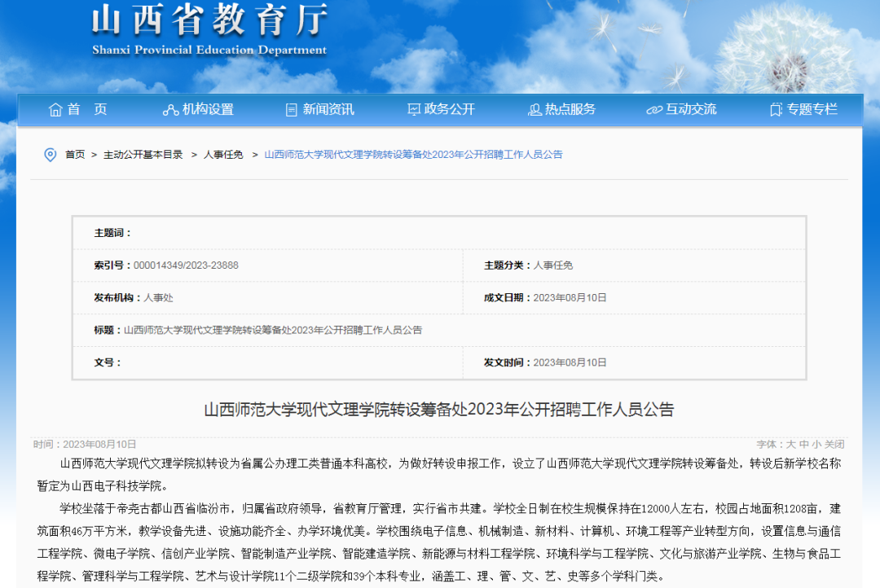The image size is (880, 588).
Task: Set font size to 小
Action: tap(816, 445)
